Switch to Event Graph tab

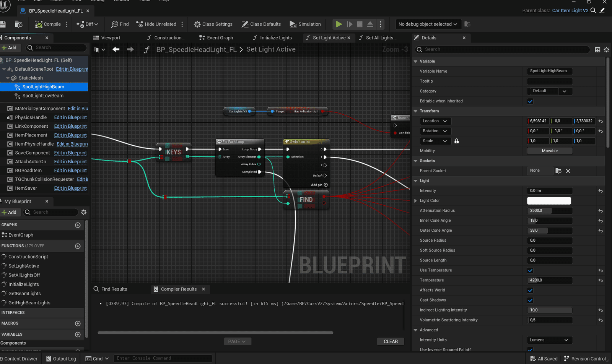(x=216, y=38)
